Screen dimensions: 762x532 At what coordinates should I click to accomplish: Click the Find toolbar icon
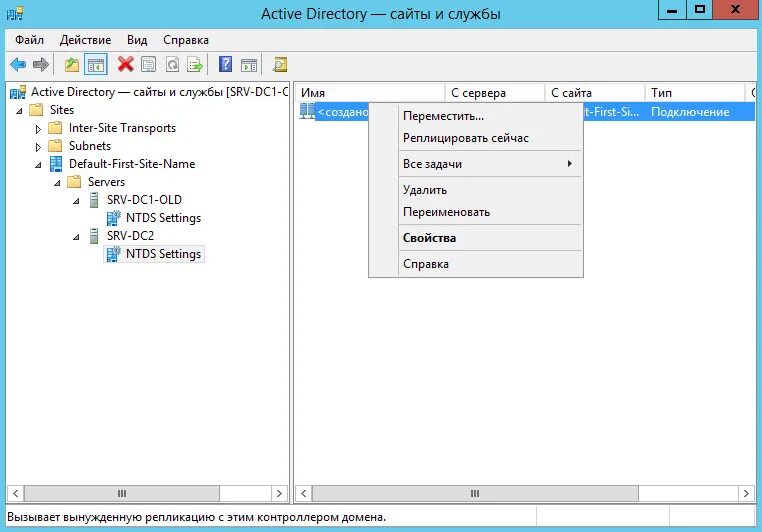[x=279, y=64]
